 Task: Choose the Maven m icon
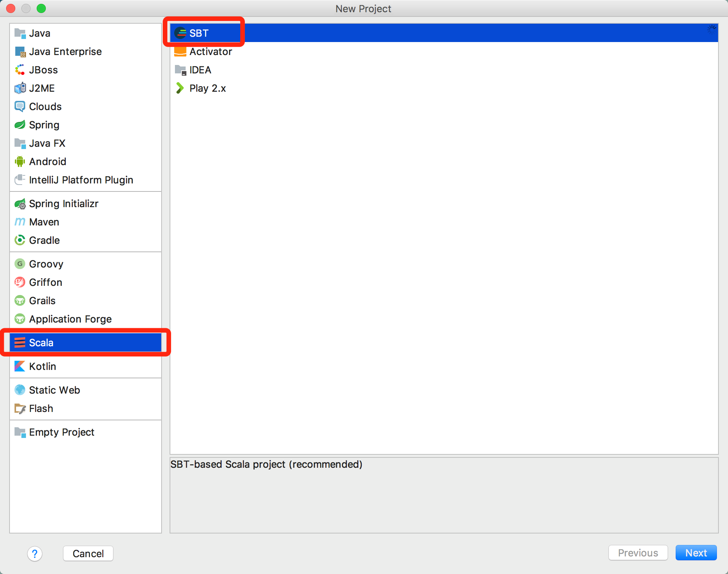click(x=20, y=222)
